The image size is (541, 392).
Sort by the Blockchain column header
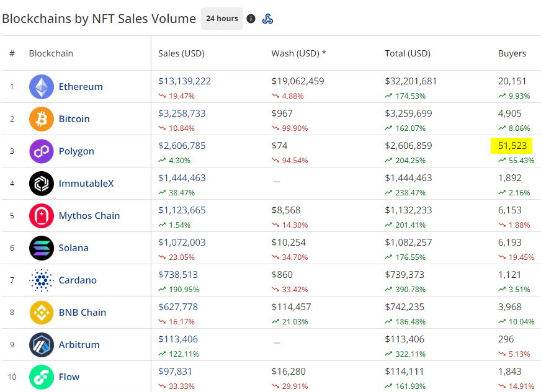[x=51, y=53]
